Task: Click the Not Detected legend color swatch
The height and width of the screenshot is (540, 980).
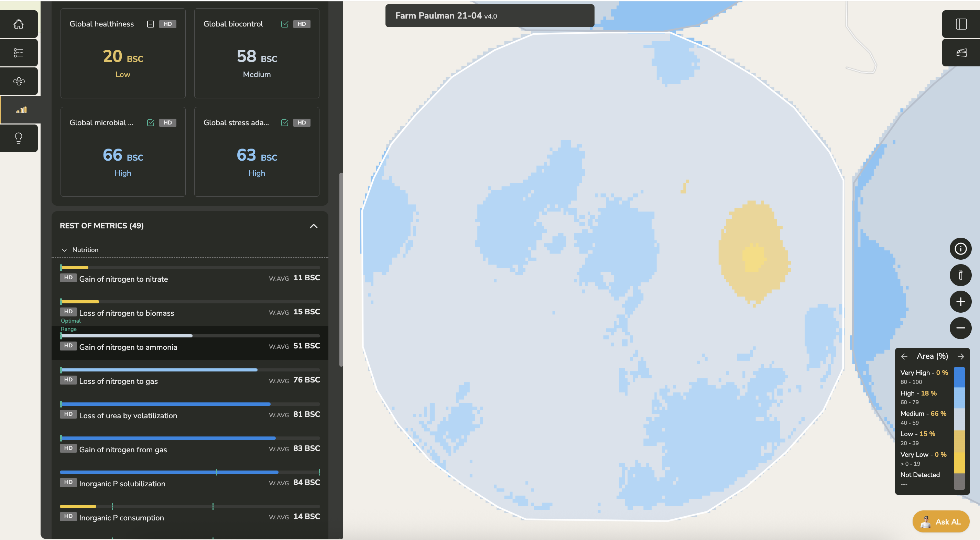Action: coord(959,481)
